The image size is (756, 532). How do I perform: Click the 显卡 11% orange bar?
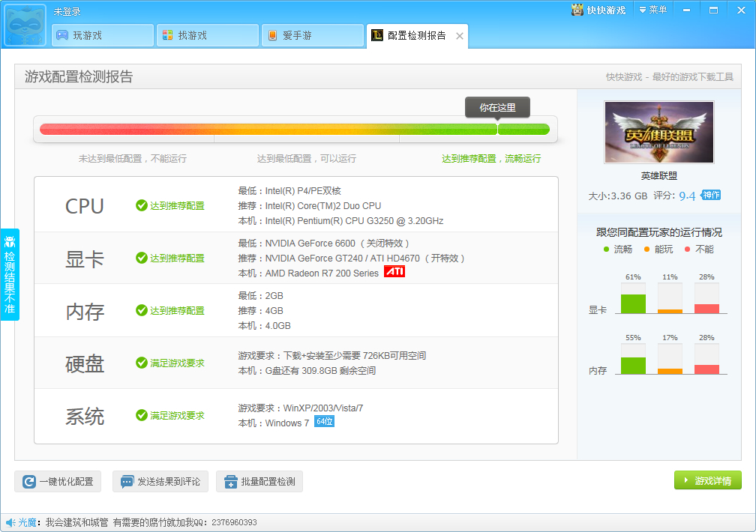click(x=670, y=311)
